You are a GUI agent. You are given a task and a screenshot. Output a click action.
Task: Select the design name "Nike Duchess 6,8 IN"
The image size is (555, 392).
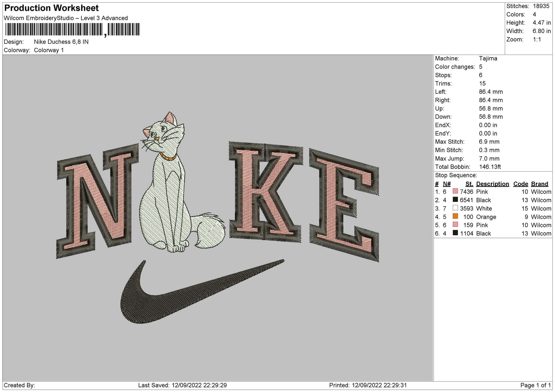coord(61,42)
